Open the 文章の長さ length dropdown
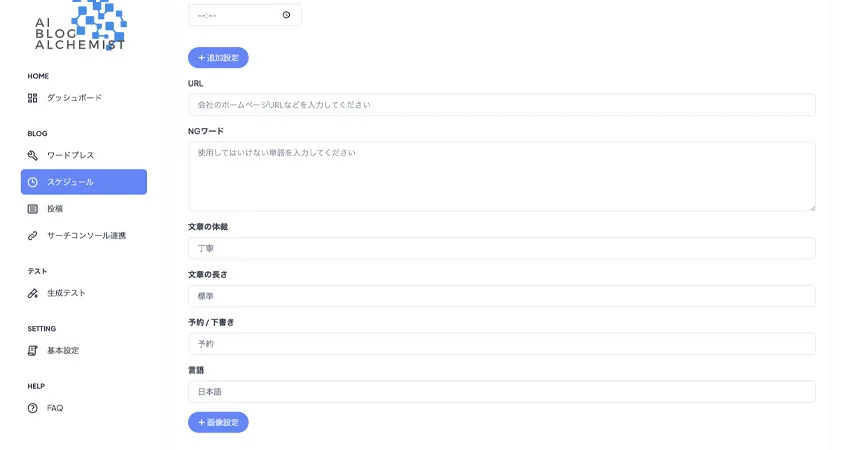 pyautogui.click(x=501, y=296)
